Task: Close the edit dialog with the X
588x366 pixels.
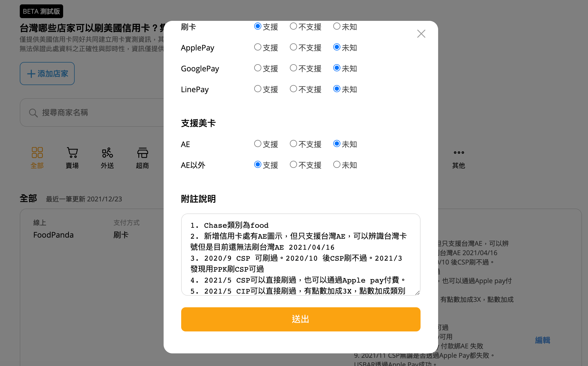Action: pyautogui.click(x=421, y=33)
